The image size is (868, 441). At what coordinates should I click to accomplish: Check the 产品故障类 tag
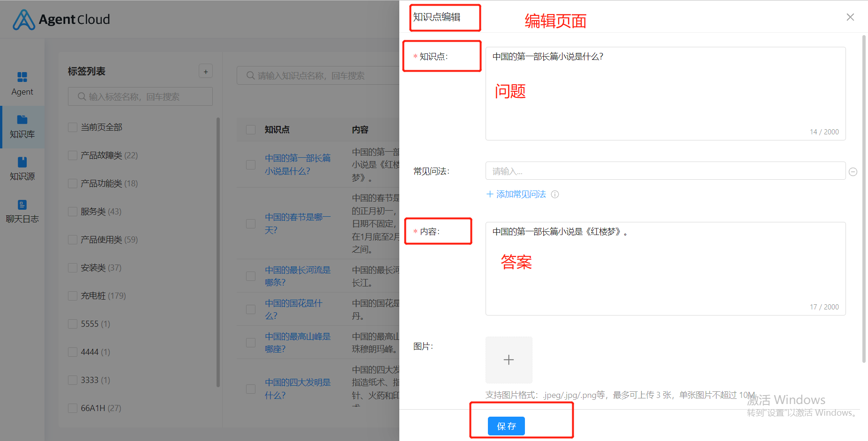(73, 155)
